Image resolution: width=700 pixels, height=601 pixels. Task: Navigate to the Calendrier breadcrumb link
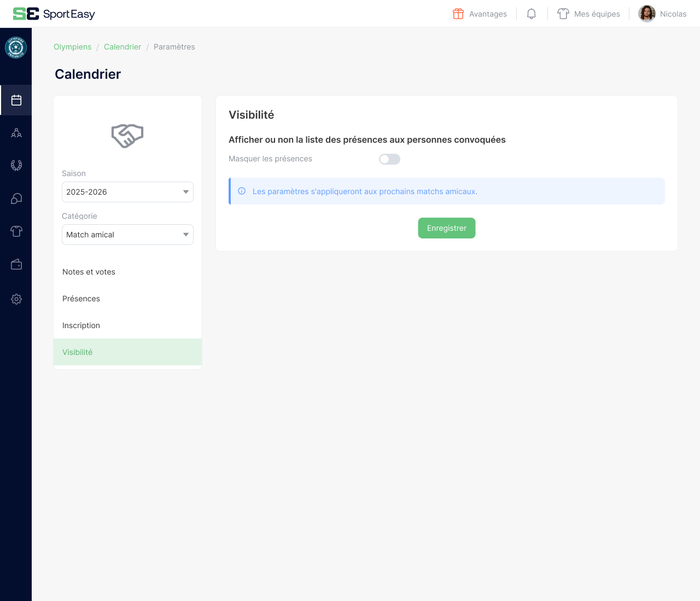122,47
